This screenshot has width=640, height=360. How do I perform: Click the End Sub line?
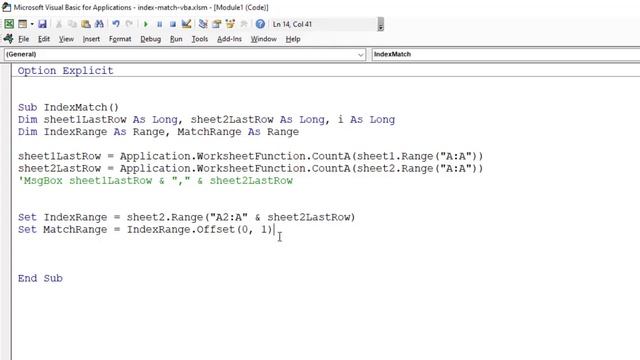pyautogui.click(x=40, y=278)
